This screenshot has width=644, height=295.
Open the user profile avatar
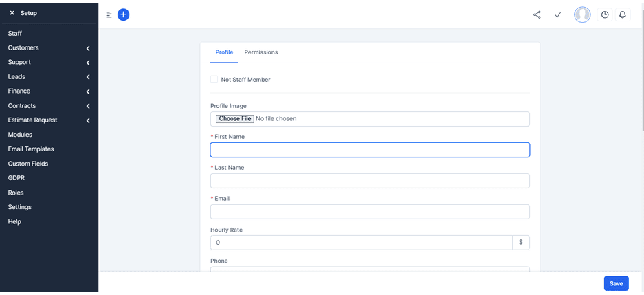point(582,14)
